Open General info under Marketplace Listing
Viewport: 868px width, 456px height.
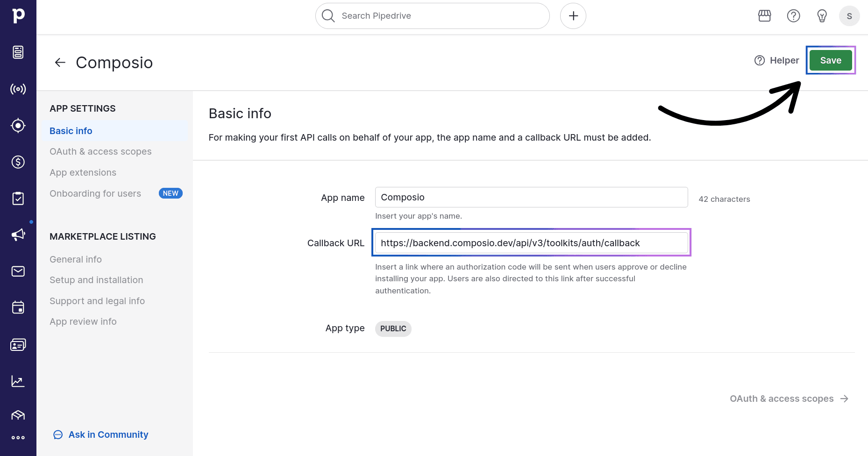(x=76, y=259)
